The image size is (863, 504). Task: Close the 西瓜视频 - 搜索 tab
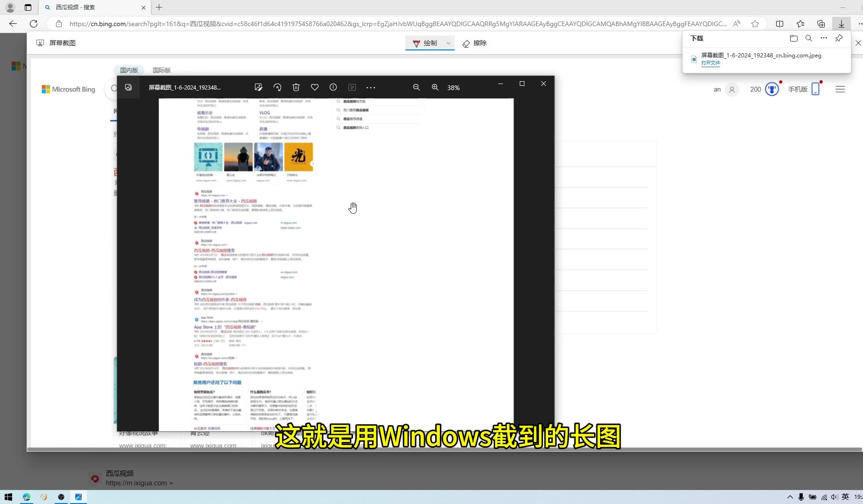click(143, 7)
